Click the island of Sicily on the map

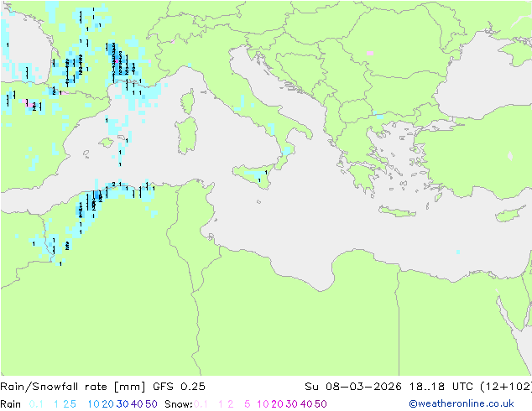253,175
